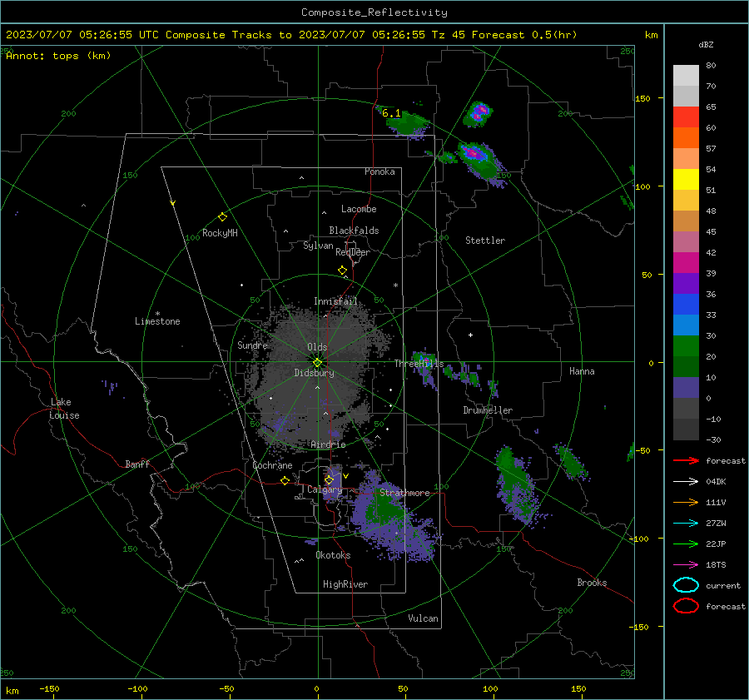Viewport: 749px width, 700px height.
Task: Click the Limestone label
Action: point(157,321)
